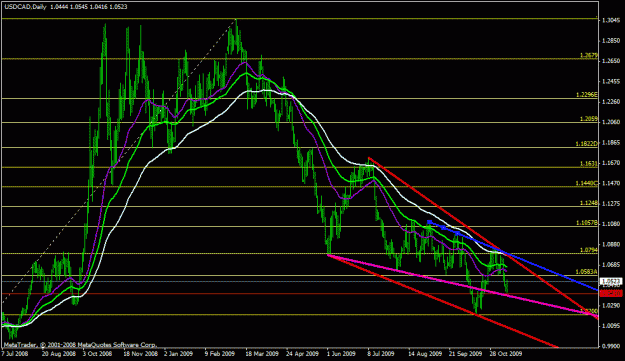Click the 14 Aug 2009 date label
The image size is (625, 361).
tap(425, 353)
